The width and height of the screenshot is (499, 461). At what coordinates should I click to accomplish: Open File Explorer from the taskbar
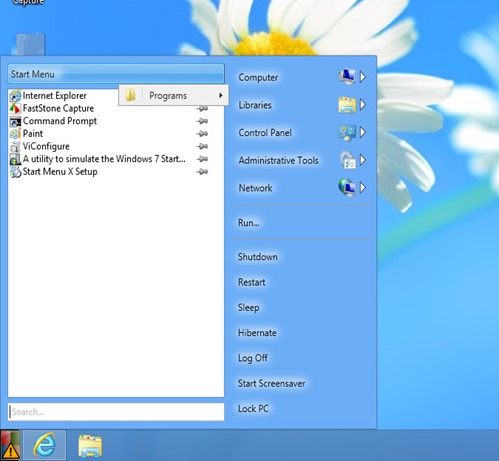(90, 446)
